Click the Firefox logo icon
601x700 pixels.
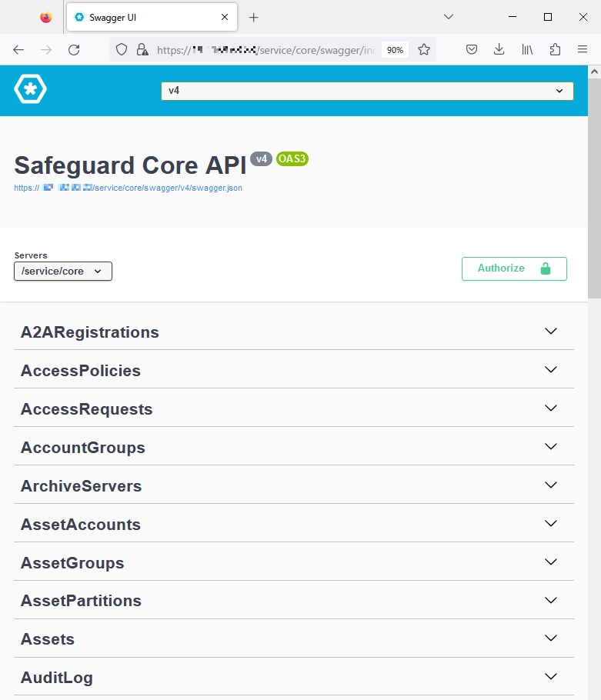point(45,17)
